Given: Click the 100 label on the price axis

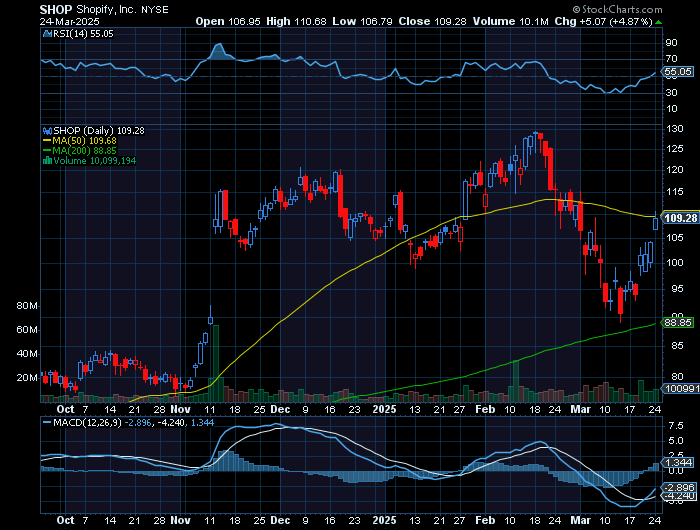Looking at the screenshot, I should click(675, 263).
